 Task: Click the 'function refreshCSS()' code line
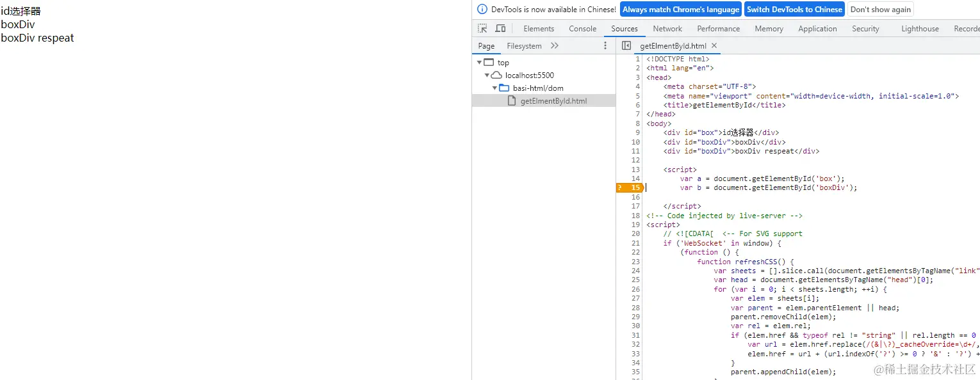(746, 262)
